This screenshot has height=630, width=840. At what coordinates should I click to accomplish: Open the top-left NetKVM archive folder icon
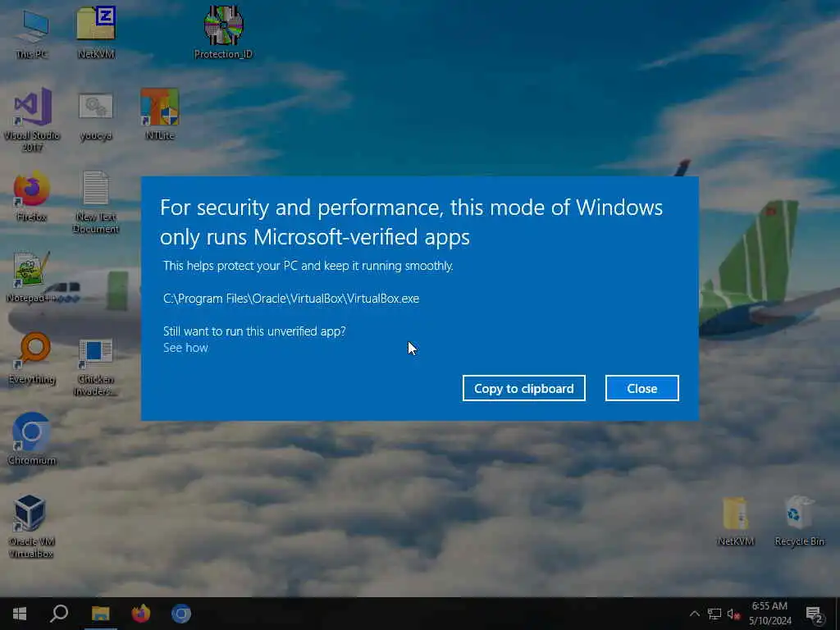(96, 32)
